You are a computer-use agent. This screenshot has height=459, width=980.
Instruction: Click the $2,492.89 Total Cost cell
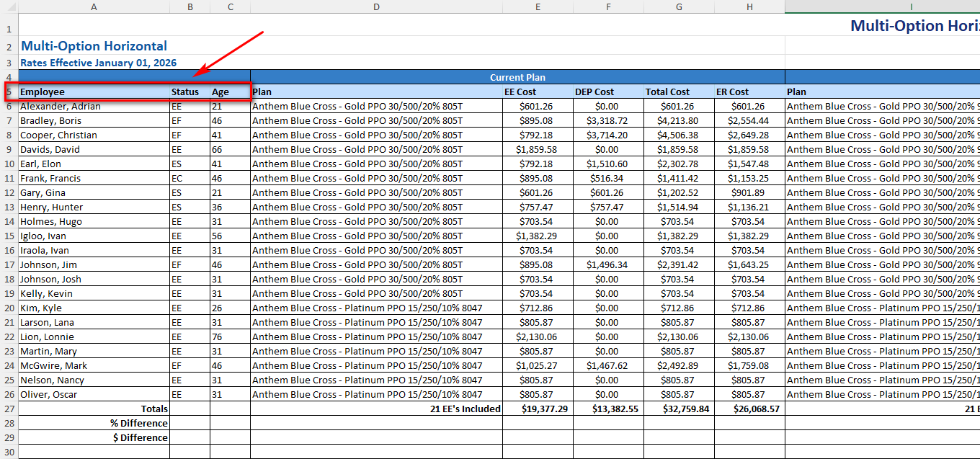pyautogui.click(x=679, y=365)
